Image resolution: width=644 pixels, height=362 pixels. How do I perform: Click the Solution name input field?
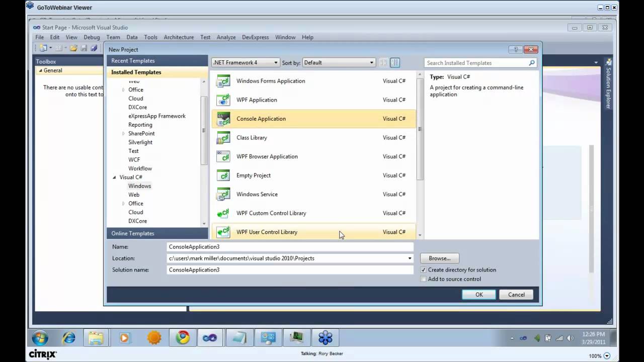[290, 270]
